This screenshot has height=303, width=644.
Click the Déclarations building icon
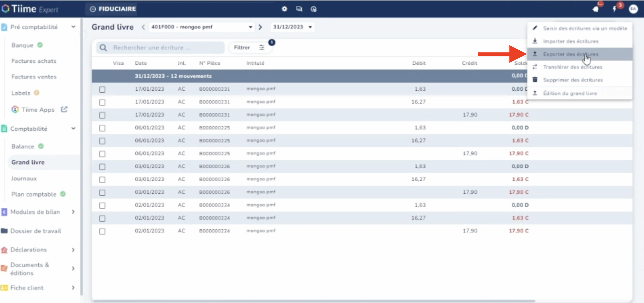(x=4, y=250)
